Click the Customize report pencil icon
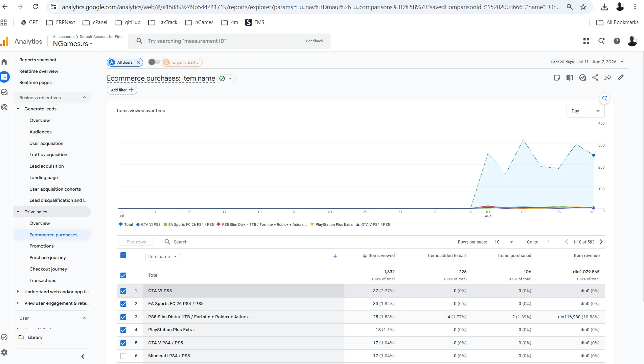This screenshot has height=364, width=644. pos(620,78)
